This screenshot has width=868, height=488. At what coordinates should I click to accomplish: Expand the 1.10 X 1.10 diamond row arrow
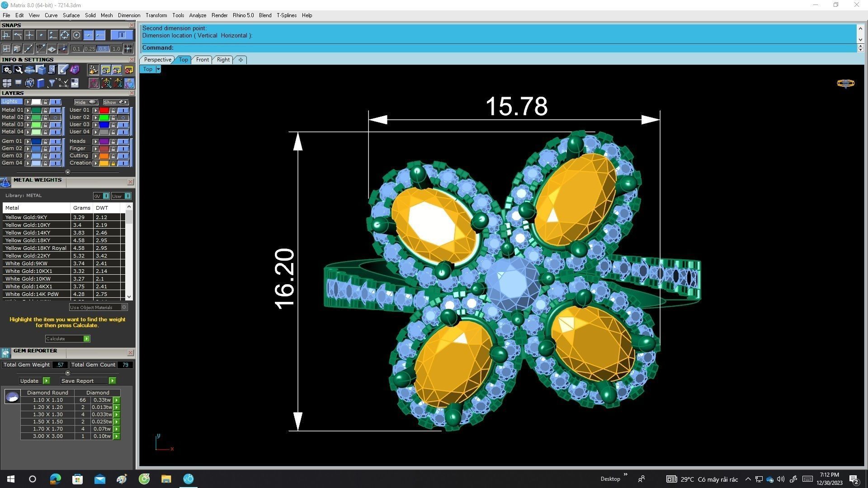pos(117,400)
